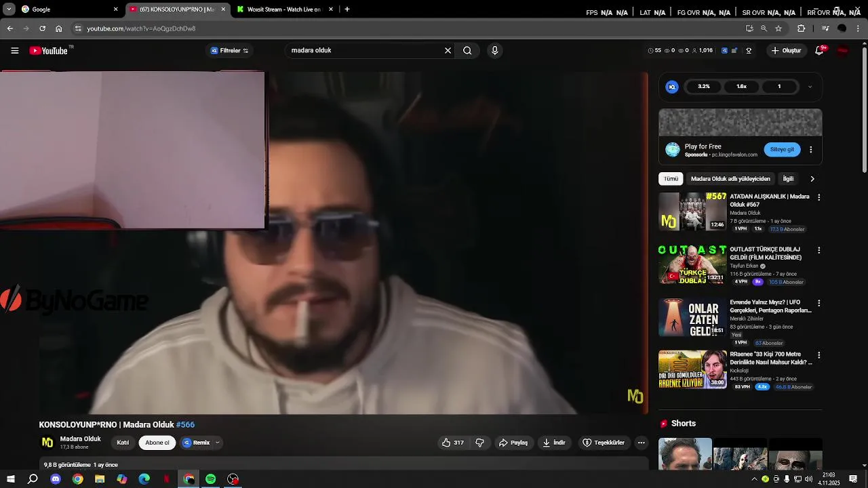
Task: Open options for the Play for Free ad
Action: pyautogui.click(x=810, y=150)
